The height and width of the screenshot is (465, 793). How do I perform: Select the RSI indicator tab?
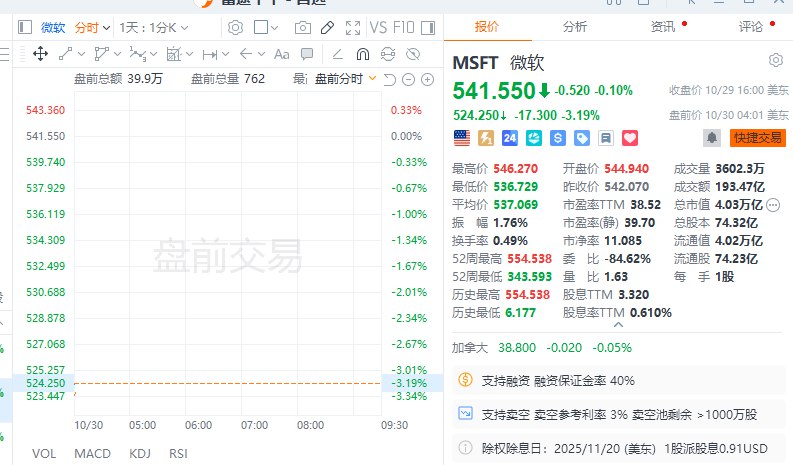[x=178, y=454]
